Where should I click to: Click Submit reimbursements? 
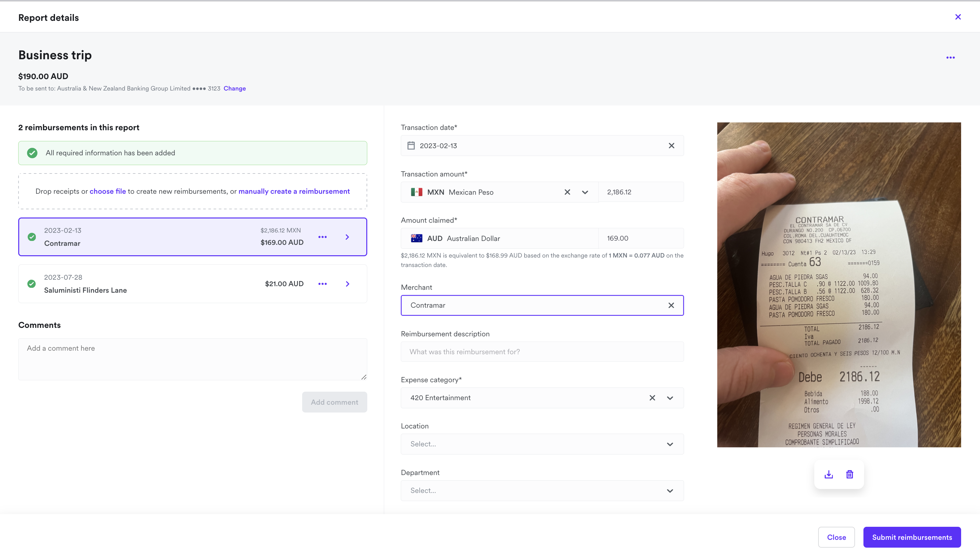pyautogui.click(x=912, y=537)
